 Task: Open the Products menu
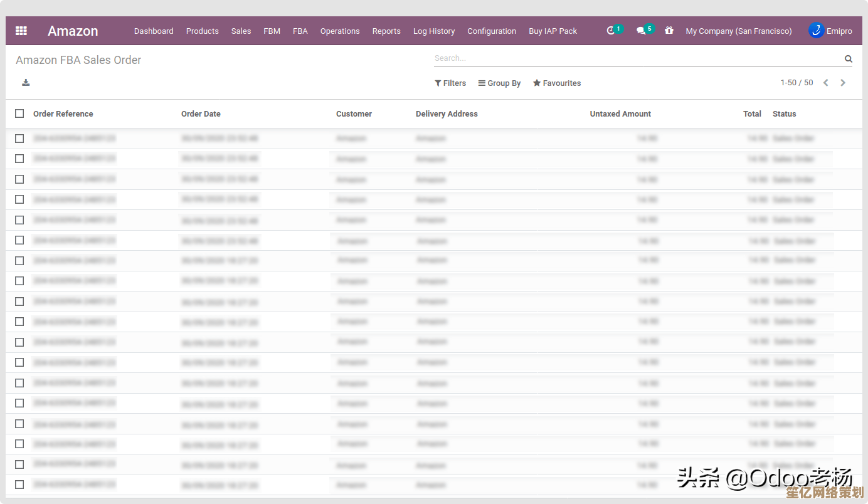pos(203,31)
